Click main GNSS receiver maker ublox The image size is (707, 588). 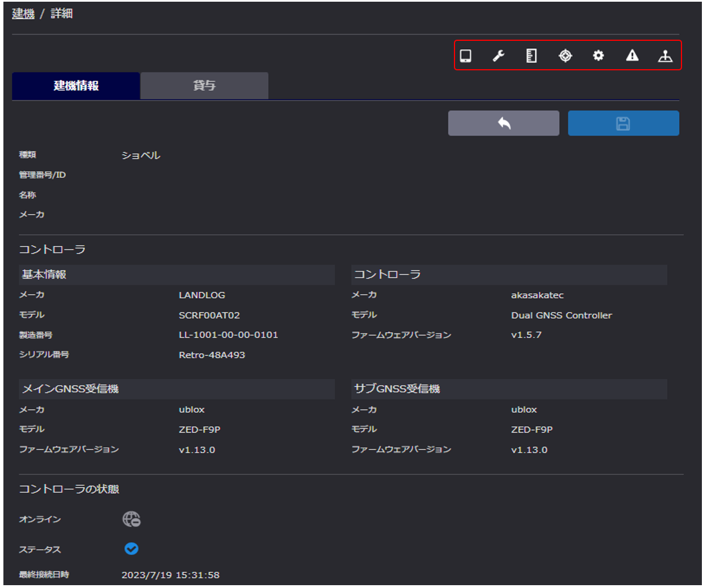point(192,409)
